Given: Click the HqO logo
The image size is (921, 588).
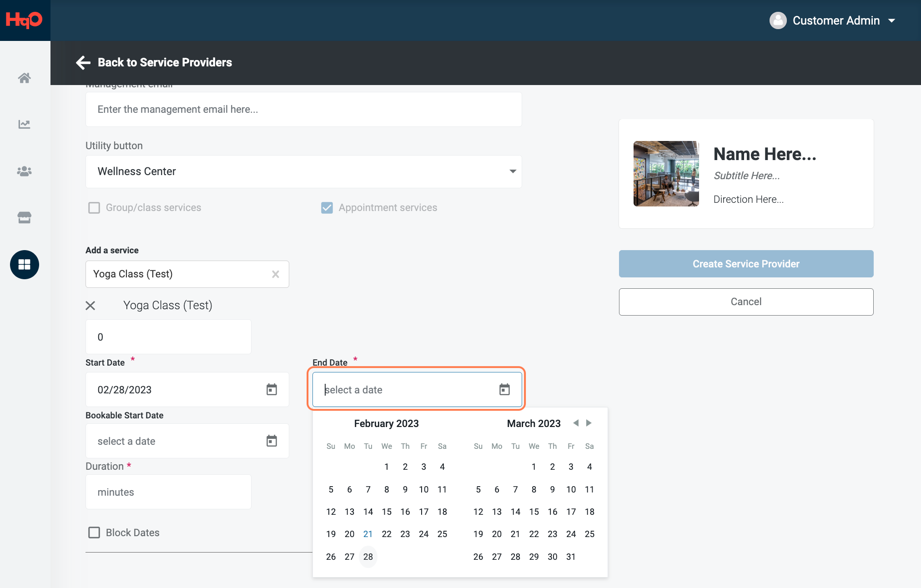Looking at the screenshot, I should [x=25, y=20].
